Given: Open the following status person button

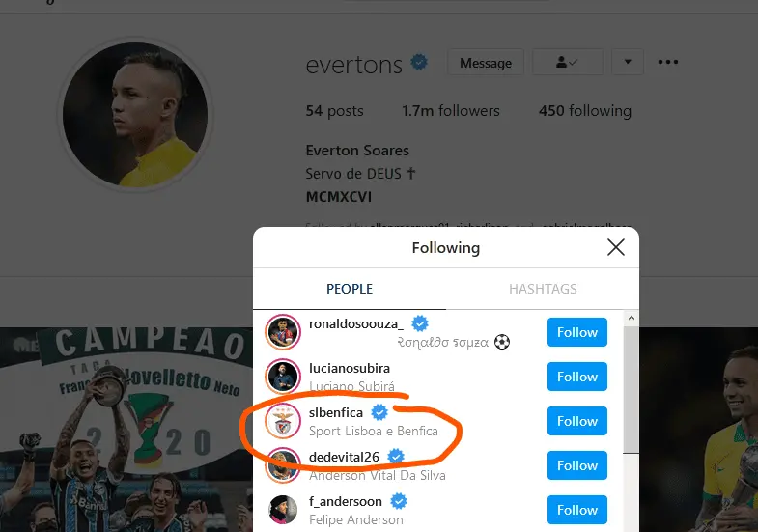Looking at the screenshot, I should point(568,63).
